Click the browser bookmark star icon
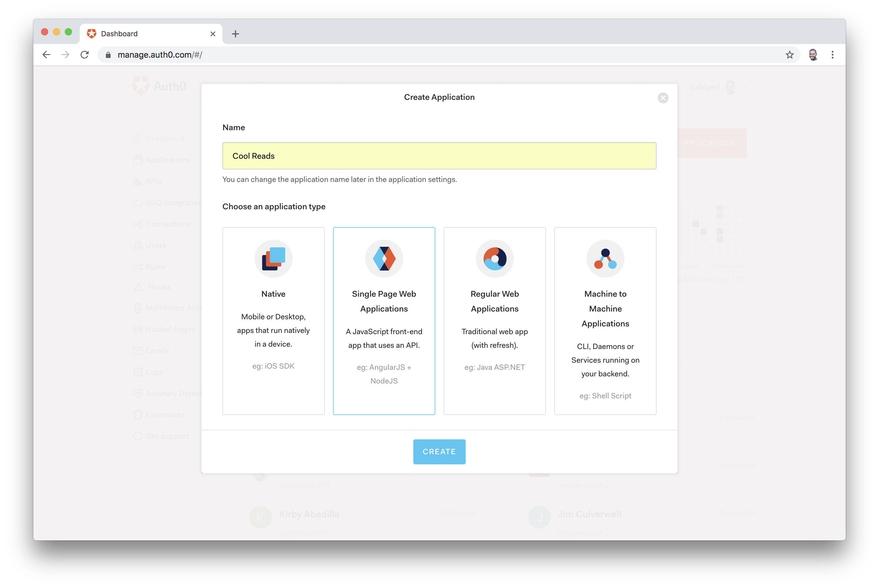 tap(790, 54)
